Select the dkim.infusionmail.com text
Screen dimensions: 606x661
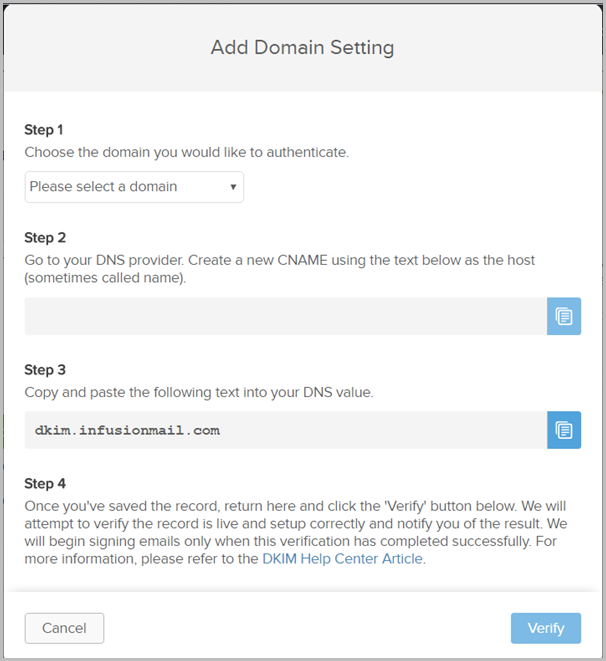(x=127, y=430)
